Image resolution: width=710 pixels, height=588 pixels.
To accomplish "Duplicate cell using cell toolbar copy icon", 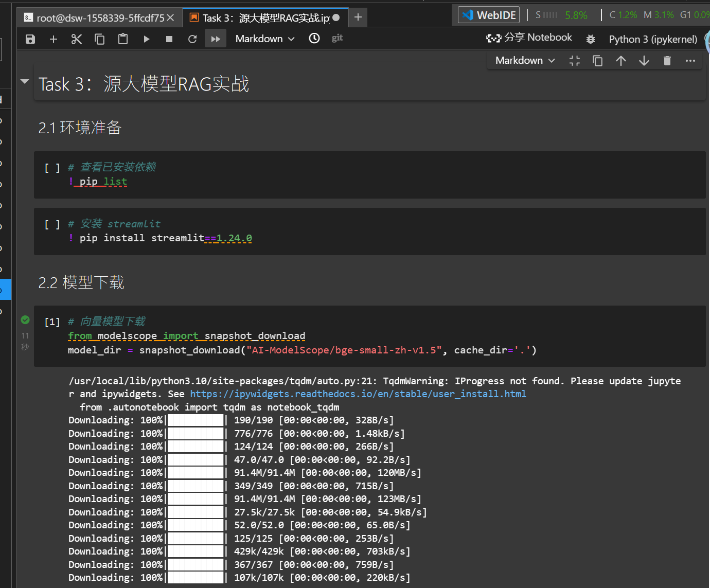I will coord(597,61).
